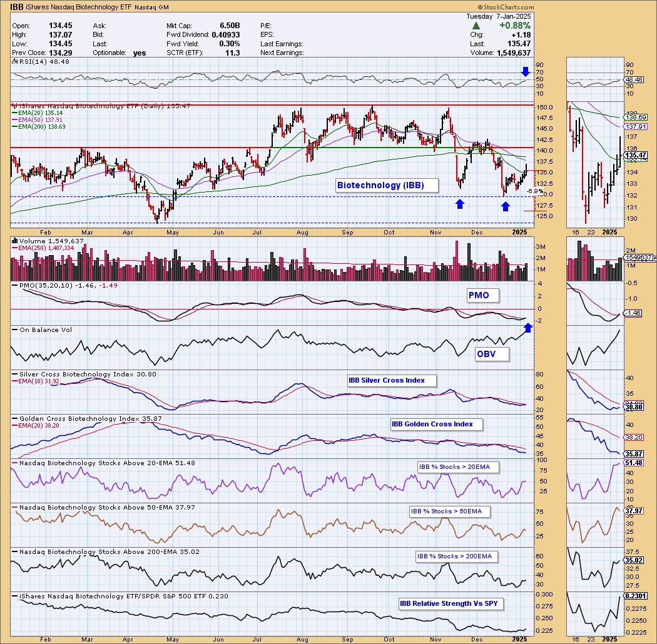Click the 0.2301 relative strength tag
This screenshot has height=644, width=657.
[x=636, y=596]
